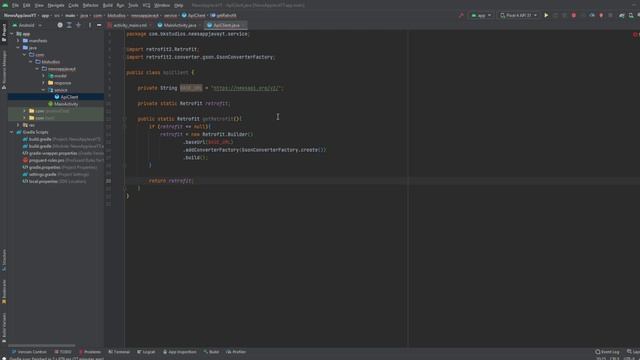Collapse the app module tree node
Viewport: 640px width, 360px height.
(x=12, y=34)
